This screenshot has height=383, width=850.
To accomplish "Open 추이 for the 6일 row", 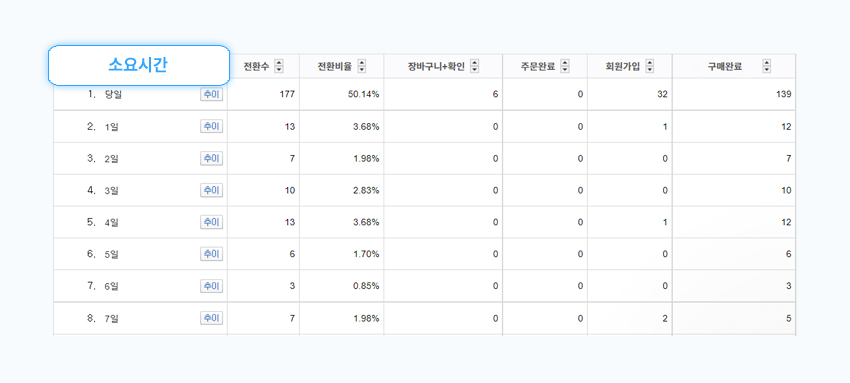I will pyautogui.click(x=211, y=286).
